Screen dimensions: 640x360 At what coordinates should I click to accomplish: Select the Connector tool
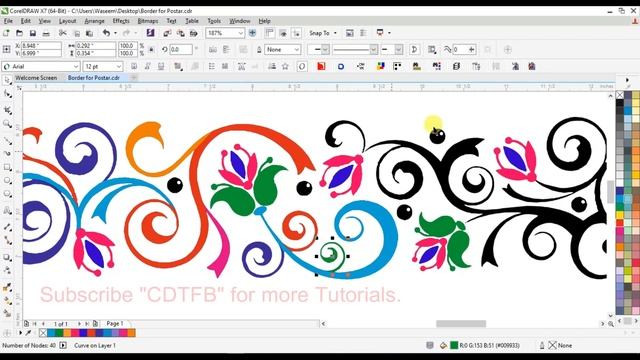(7, 240)
